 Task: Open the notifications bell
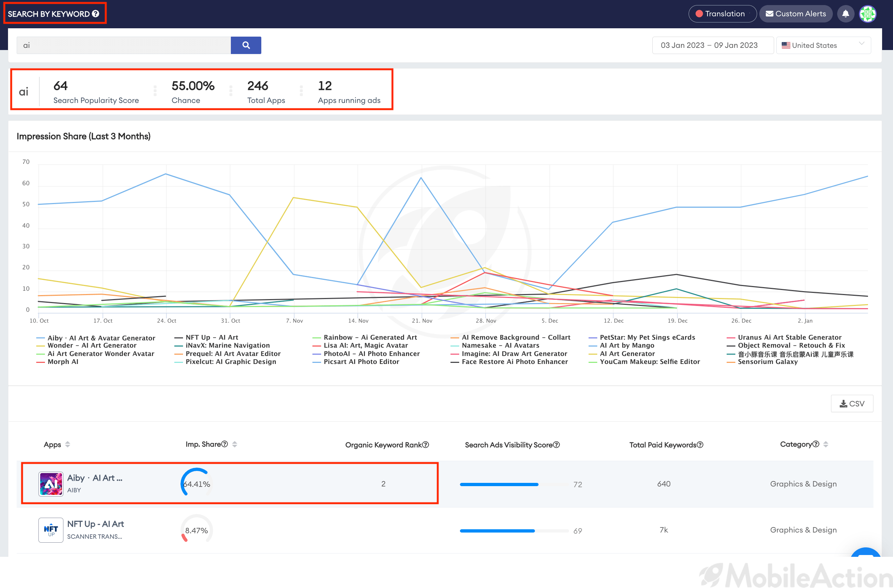(x=846, y=14)
